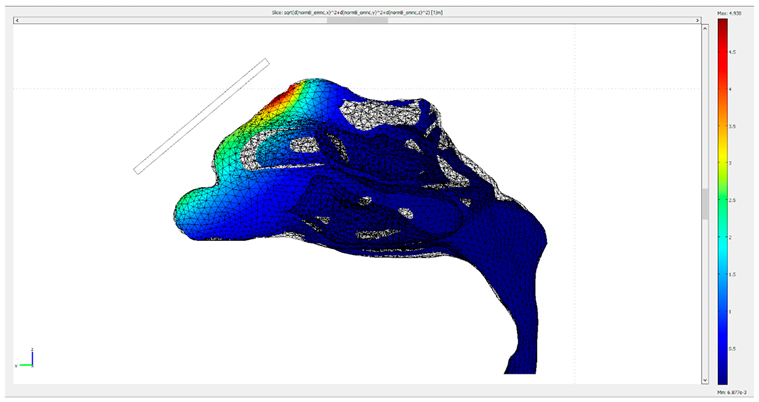
Task: Select the vertical scrollbar thumb on right
Action: [x=704, y=203]
